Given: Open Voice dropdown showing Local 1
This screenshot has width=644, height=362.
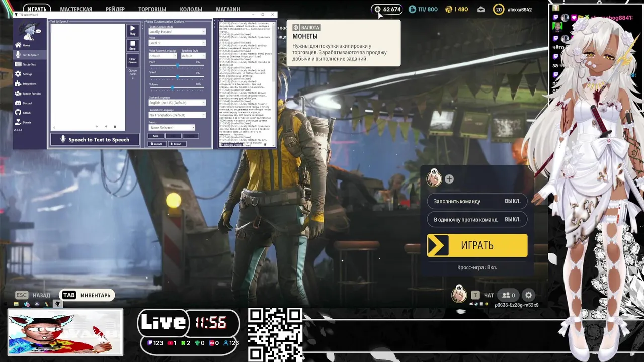Looking at the screenshot, I should coord(177,43).
